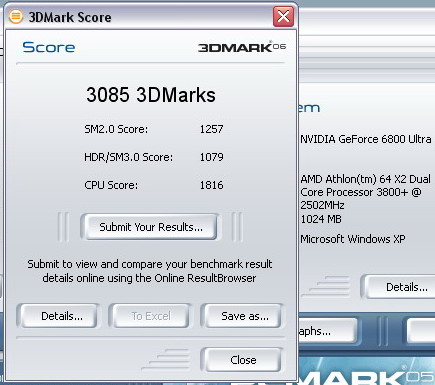Click the Online ResultBrowser description text
This screenshot has height=385, width=435.
tap(150, 271)
